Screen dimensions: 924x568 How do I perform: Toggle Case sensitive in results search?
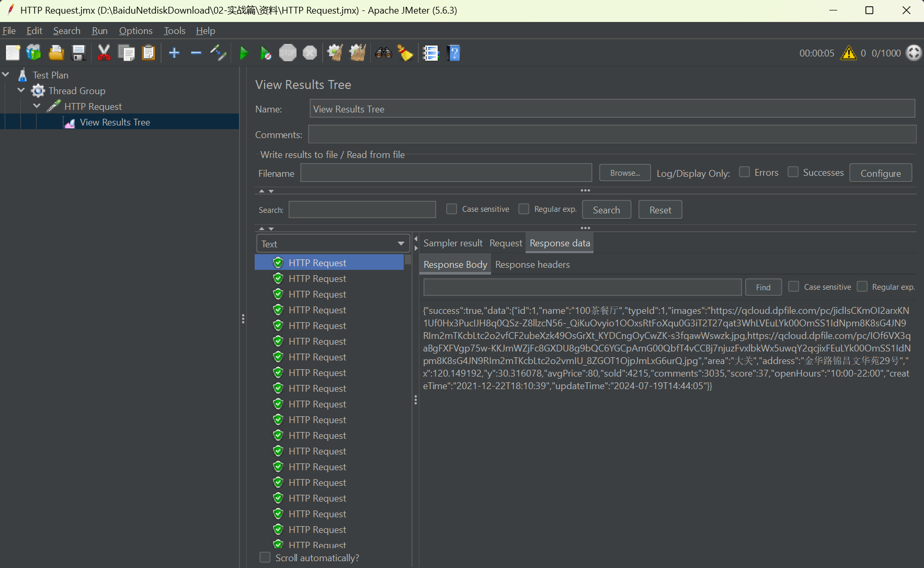[x=452, y=209]
